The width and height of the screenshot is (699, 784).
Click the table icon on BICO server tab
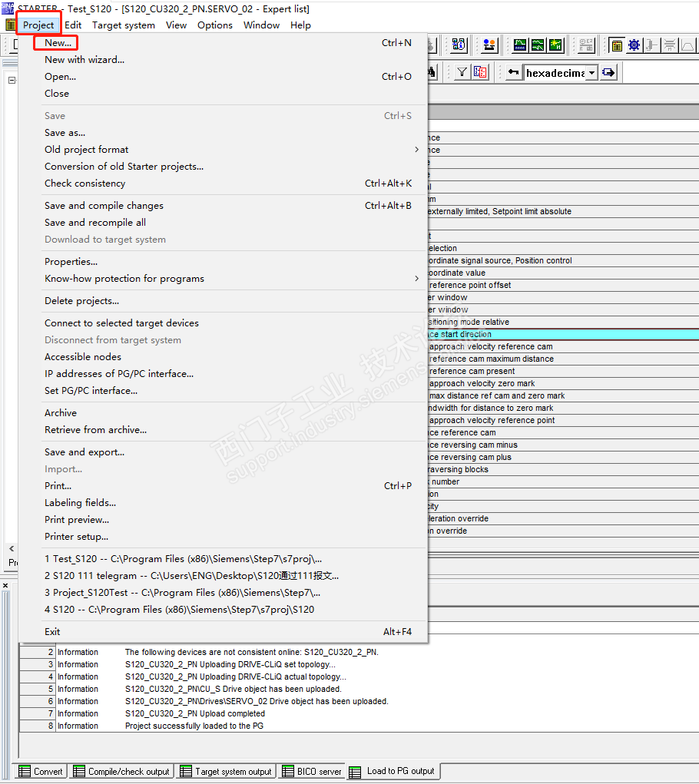point(287,772)
